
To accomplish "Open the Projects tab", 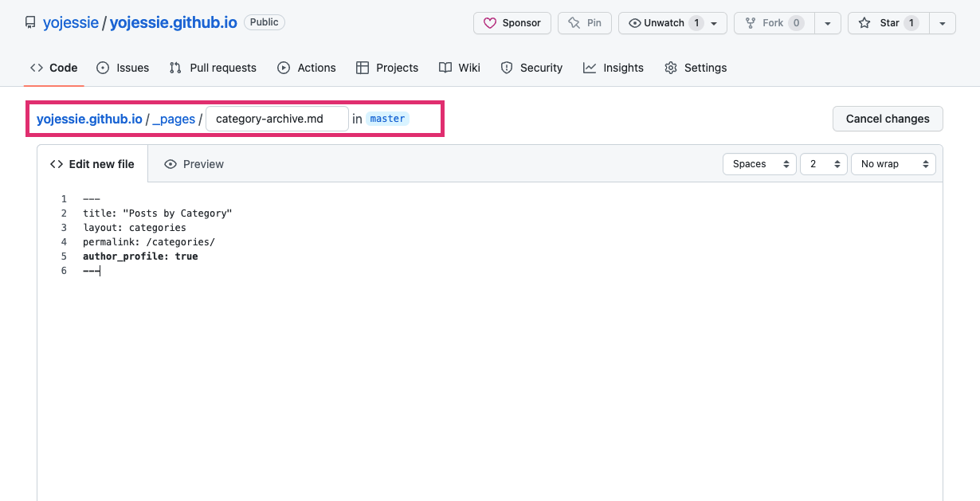I will click(387, 68).
